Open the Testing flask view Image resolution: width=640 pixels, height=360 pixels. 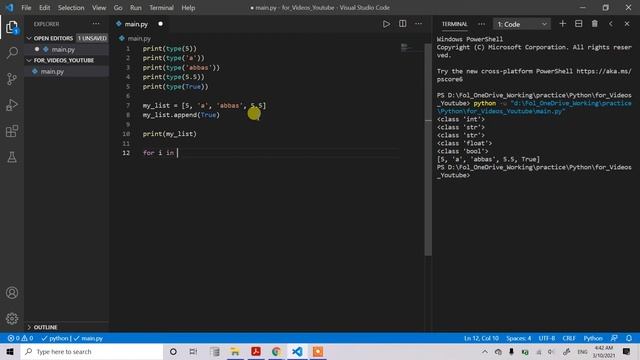pyautogui.click(x=12, y=157)
